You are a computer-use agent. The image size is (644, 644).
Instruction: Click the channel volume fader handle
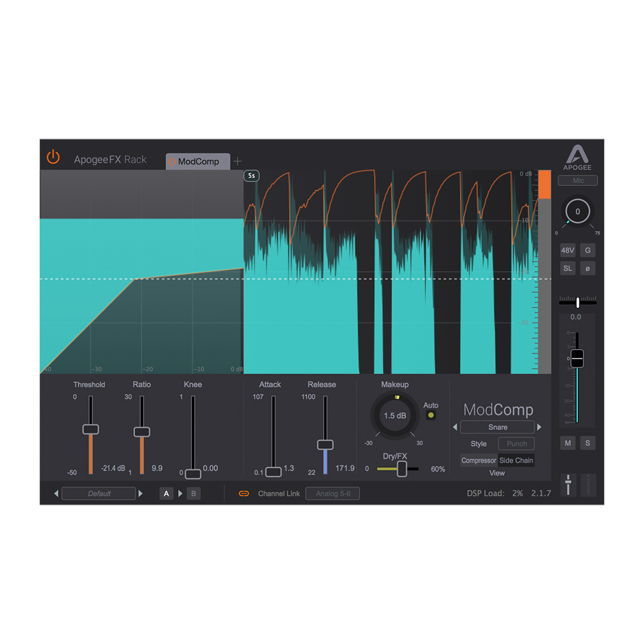click(577, 358)
